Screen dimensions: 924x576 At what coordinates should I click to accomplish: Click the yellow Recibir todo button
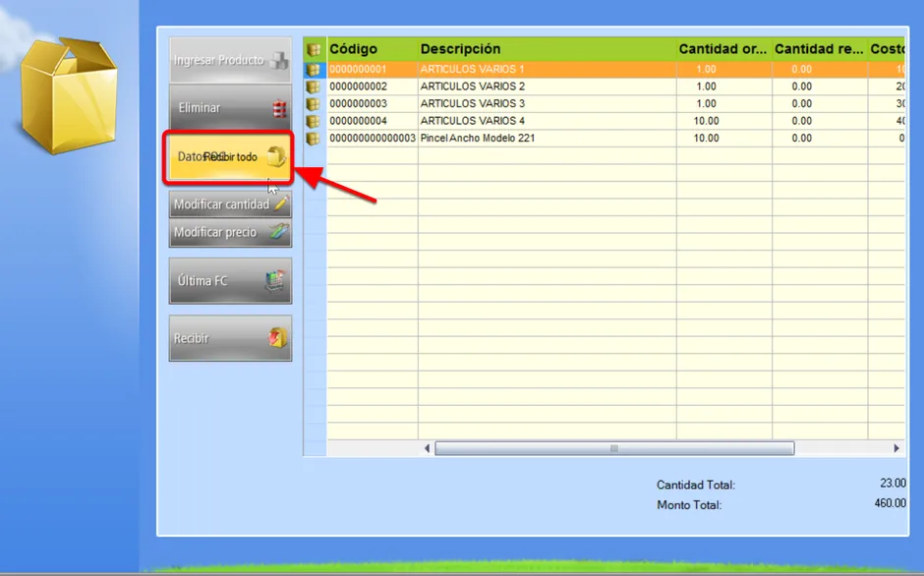229,157
